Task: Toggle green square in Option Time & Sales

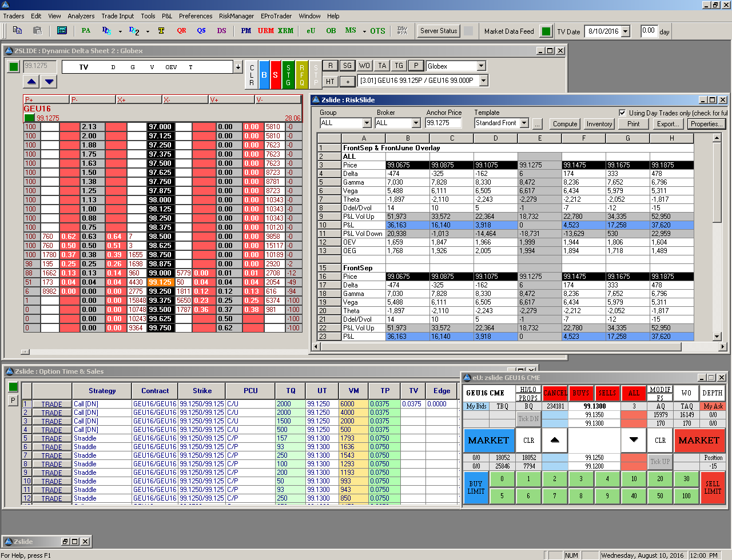Action: click(x=13, y=387)
